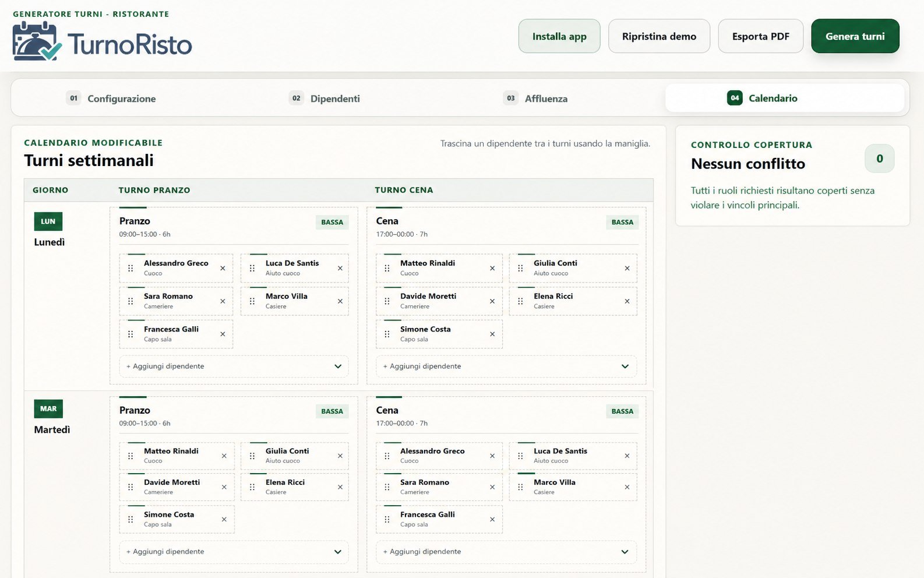Click the conflict count badge showing 0

[x=880, y=158]
